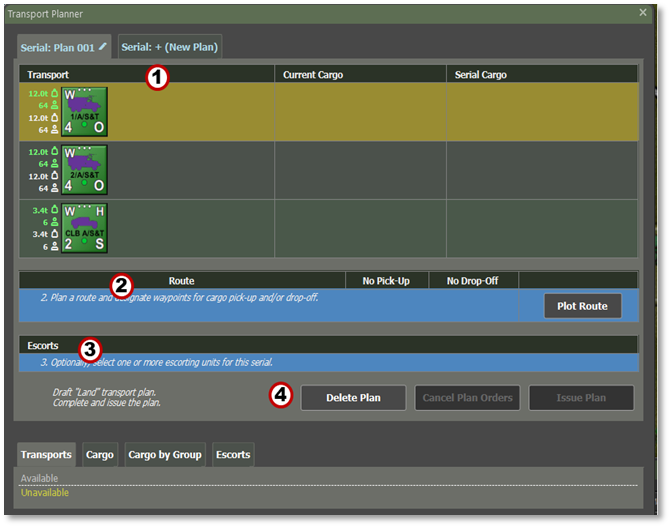Click the Transport column header
This screenshot has width=670, height=527.
(48, 75)
